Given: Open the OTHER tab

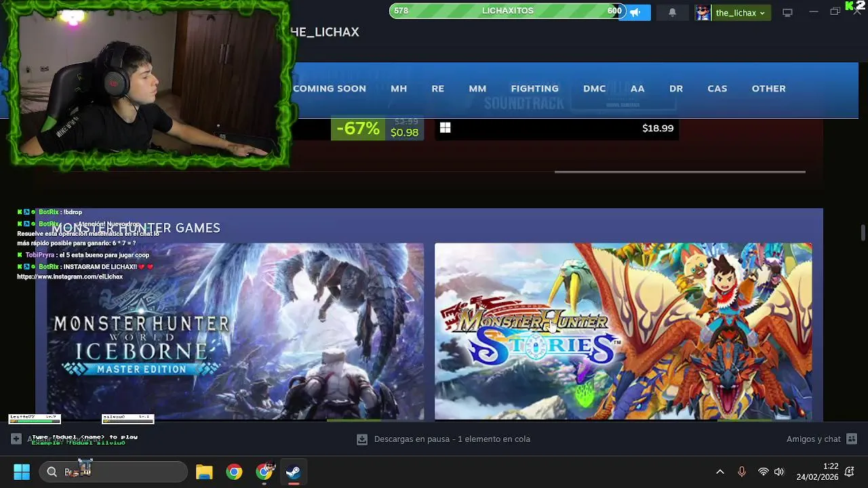Looking at the screenshot, I should (x=769, y=89).
